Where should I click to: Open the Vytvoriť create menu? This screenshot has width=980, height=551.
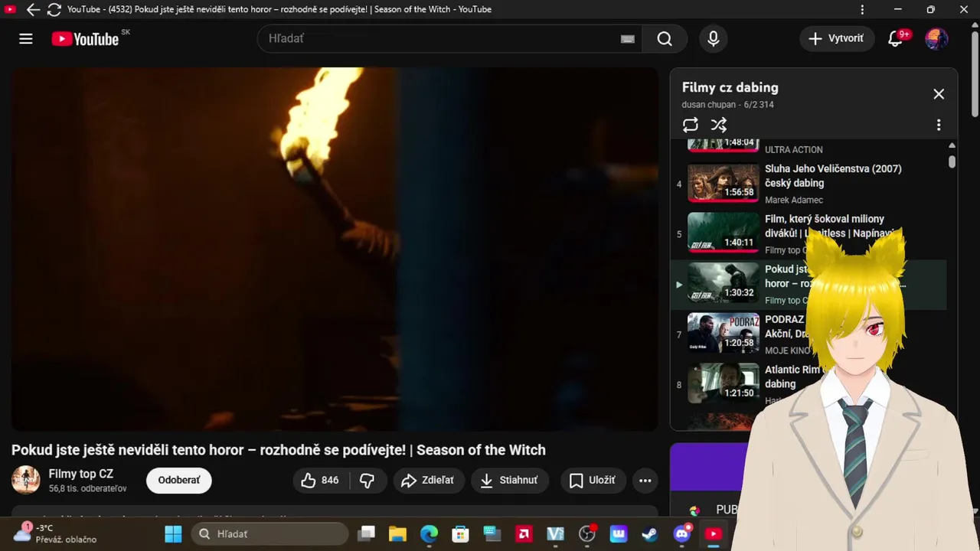pyautogui.click(x=837, y=38)
